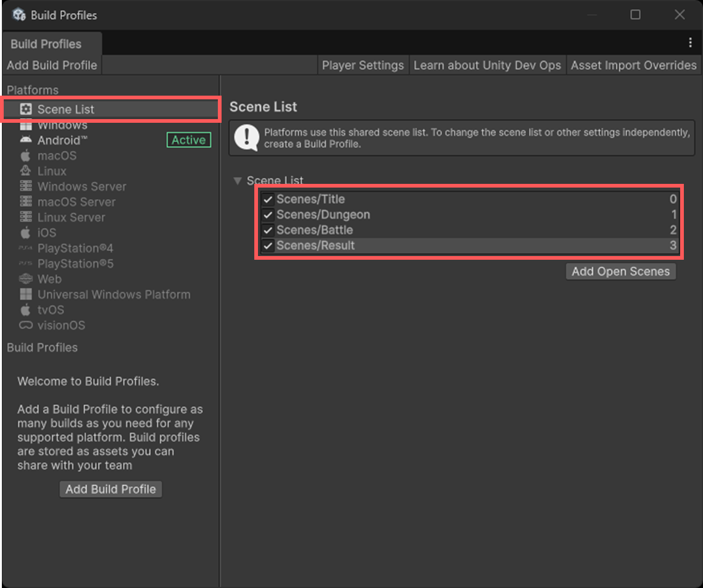This screenshot has height=588, width=703.
Task: Open the three-dot window options menu
Action: 690,43
